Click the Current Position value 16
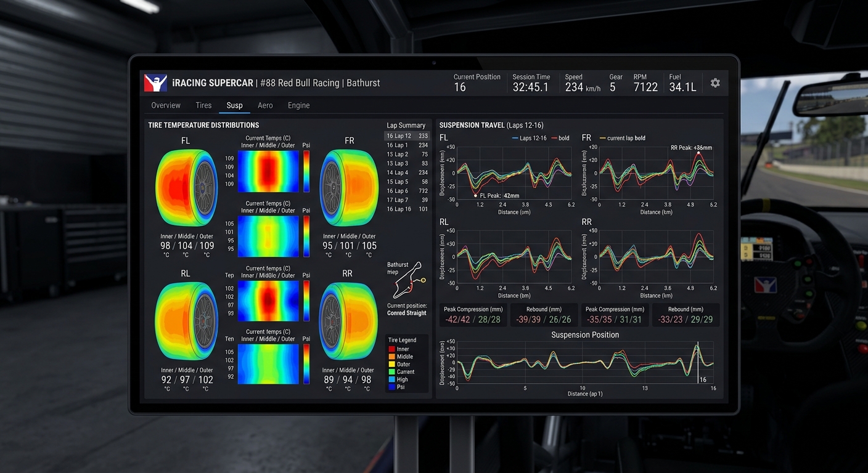The height and width of the screenshot is (473, 868). [460, 87]
